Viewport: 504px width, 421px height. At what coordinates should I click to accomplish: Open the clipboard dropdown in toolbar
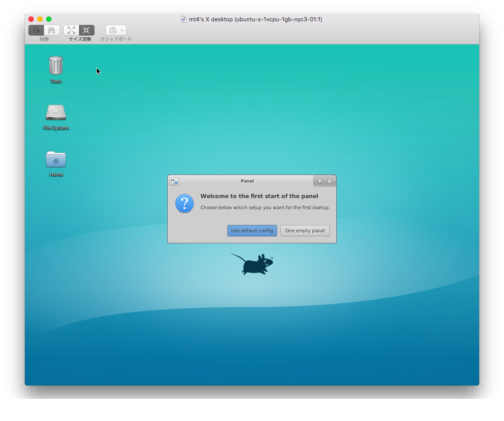point(116,30)
